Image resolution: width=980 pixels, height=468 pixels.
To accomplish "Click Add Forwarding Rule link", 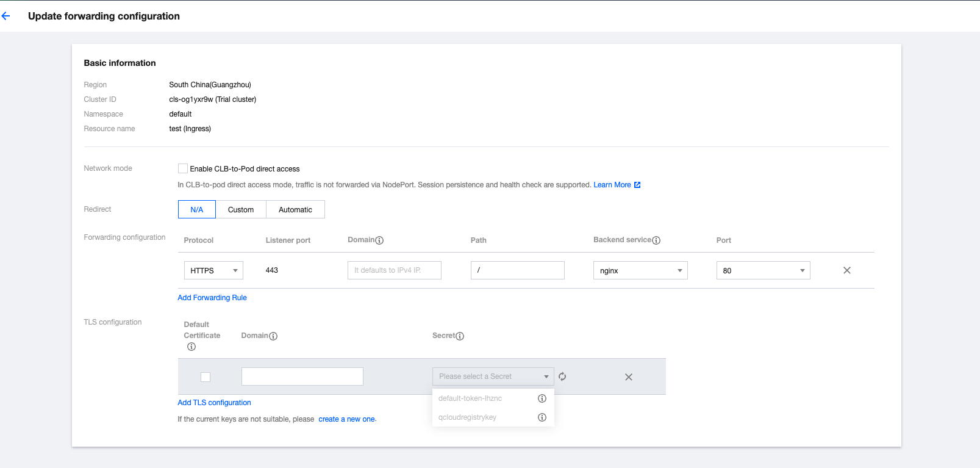I will [x=212, y=298].
